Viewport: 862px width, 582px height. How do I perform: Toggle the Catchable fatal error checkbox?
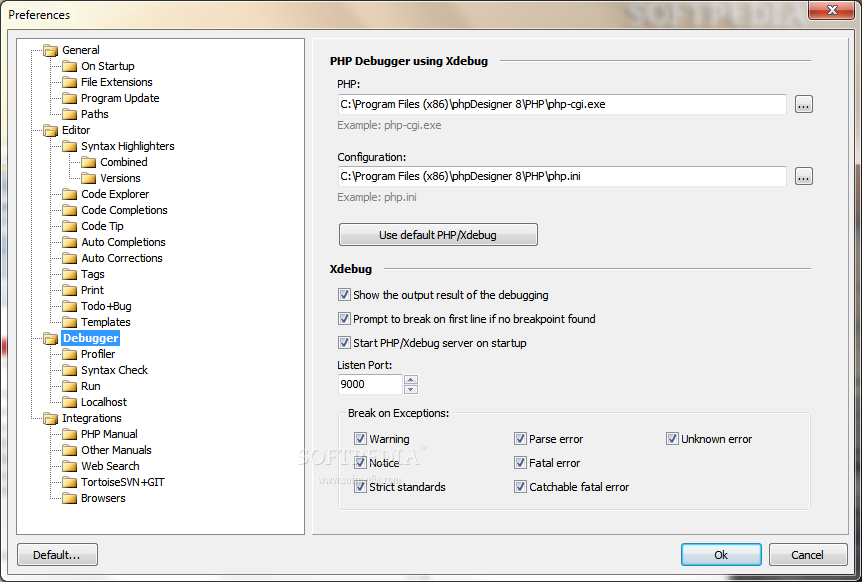[520, 487]
